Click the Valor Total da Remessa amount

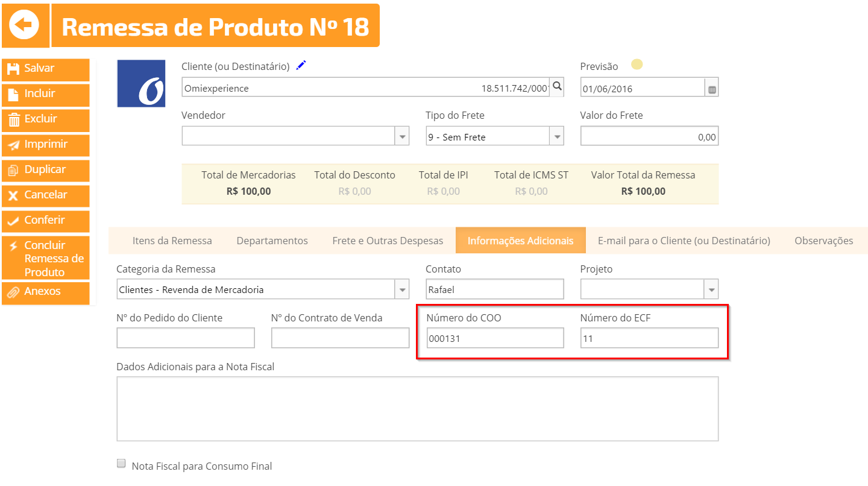click(643, 191)
